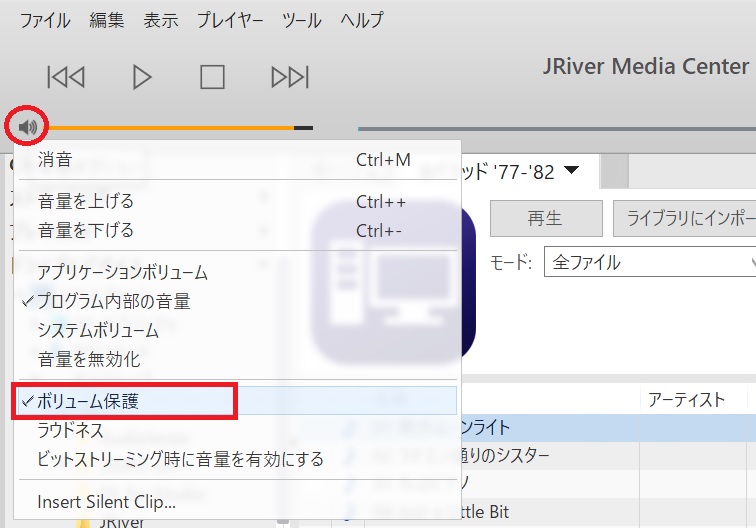Toggle ラウドネス option
This screenshot has width=756, height=528.
pos(237,430)
